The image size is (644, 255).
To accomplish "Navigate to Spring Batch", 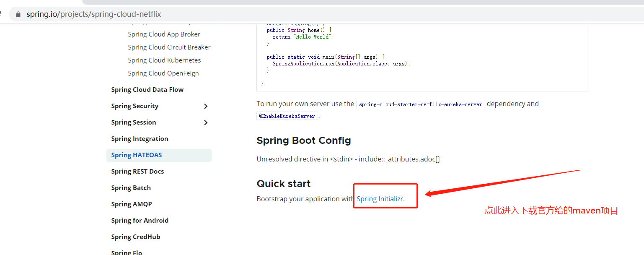I will [x=131, y=188].
